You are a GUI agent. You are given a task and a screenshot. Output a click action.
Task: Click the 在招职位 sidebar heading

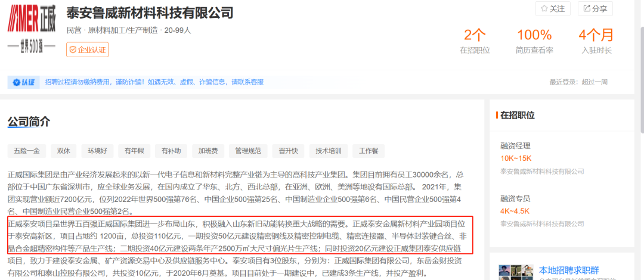tap(518, 116)
